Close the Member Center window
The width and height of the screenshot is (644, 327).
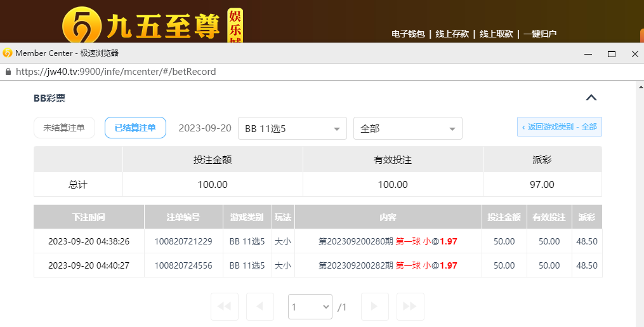tap(635, 54)
